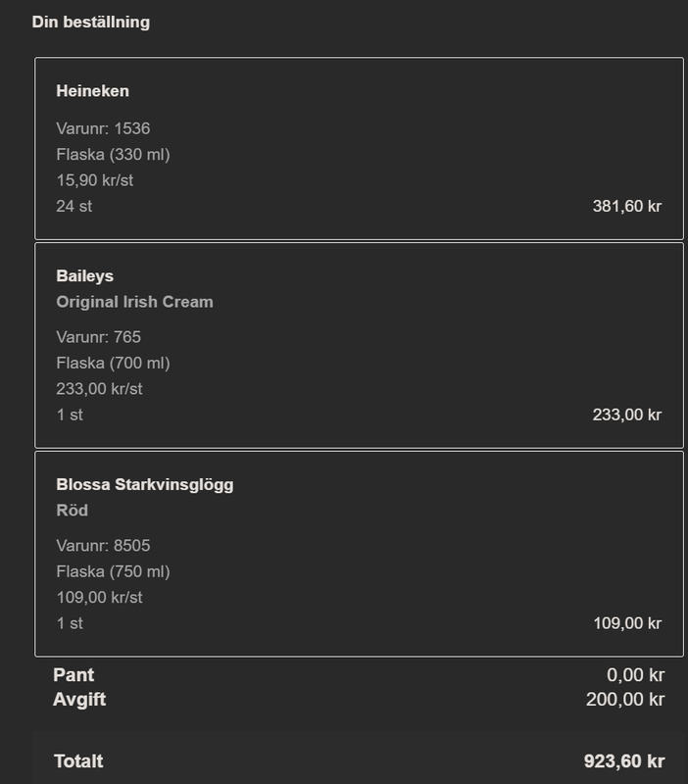Click the Din beställning heading
The width and height of the screenshot is (688, 784).
(91, 22)
